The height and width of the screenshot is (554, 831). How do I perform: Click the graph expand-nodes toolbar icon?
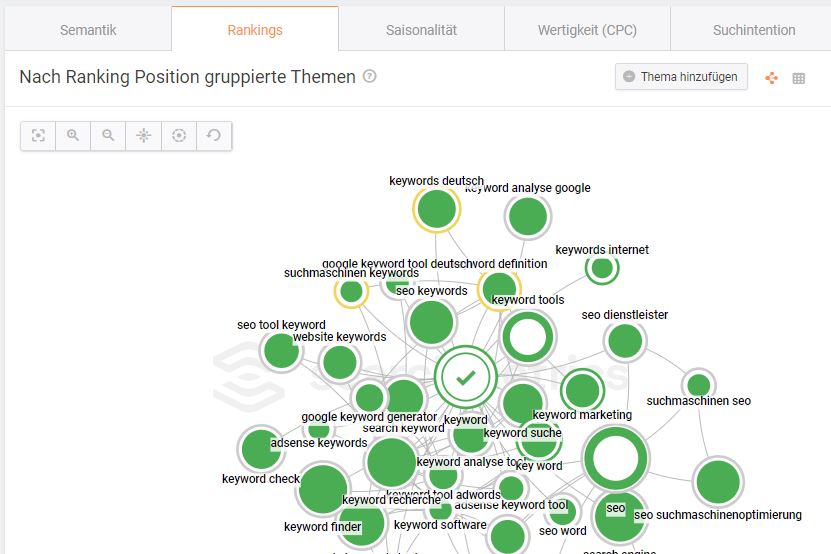[144, 136]
